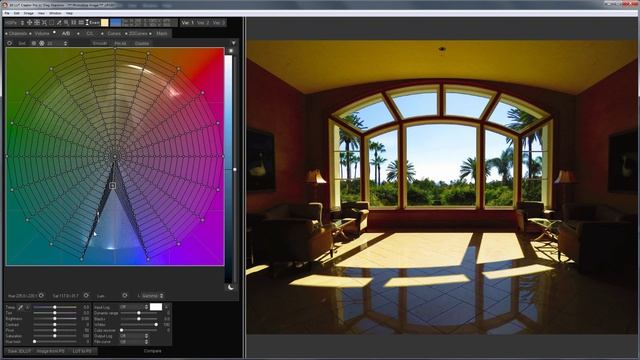
Task: Click the Temp slider handle
Action: (x=55, y=307)
